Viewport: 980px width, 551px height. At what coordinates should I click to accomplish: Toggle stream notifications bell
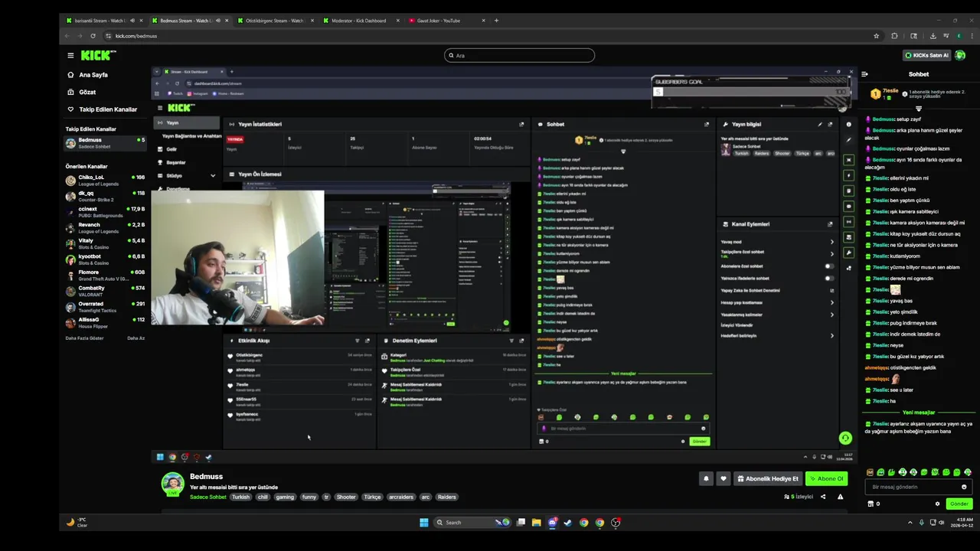coord(706,478)
